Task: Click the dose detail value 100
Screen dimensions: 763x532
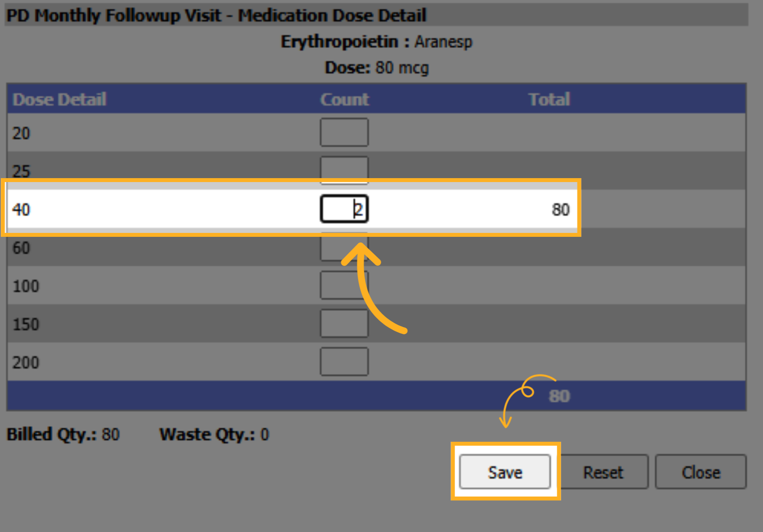Action: 26,286
